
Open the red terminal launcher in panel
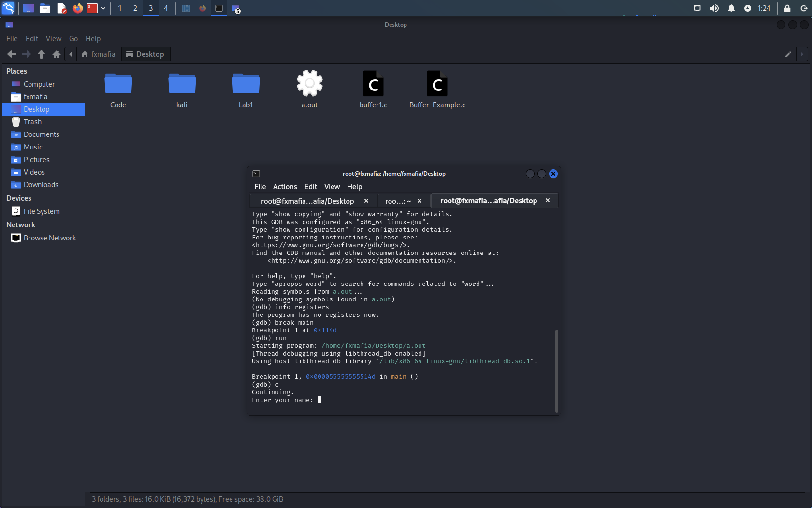click(92, 8)
